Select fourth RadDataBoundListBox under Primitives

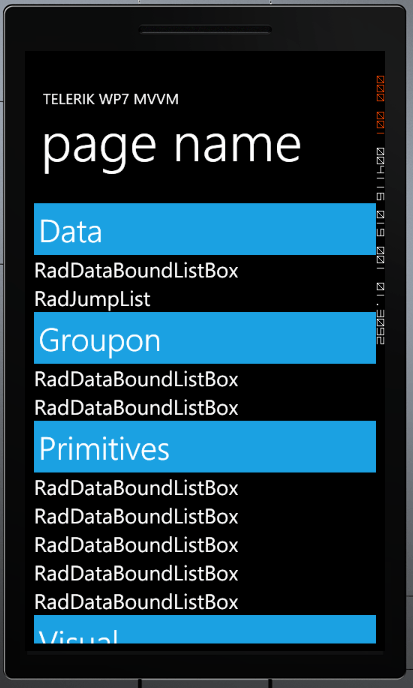pyautogui.click(x=136, y=574)
